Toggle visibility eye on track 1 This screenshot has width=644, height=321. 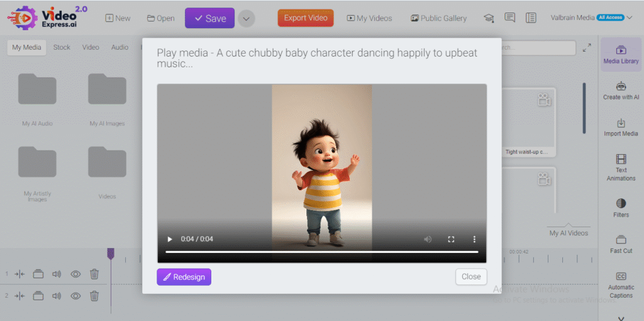75,274
